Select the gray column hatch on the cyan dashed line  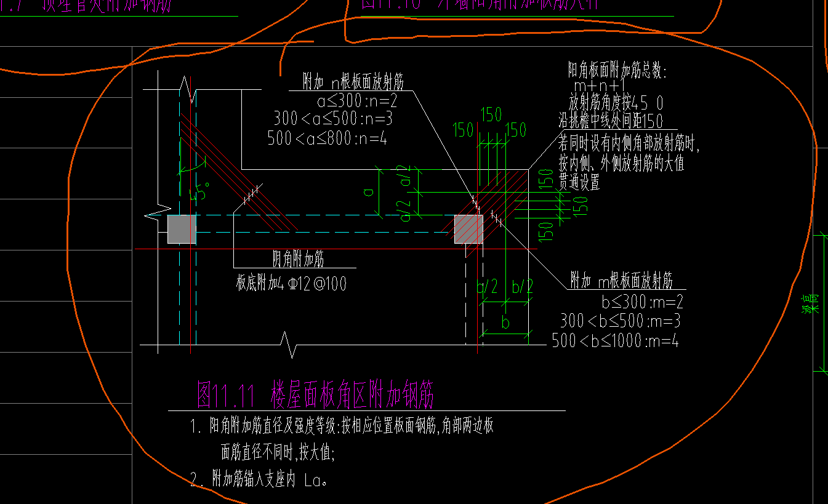(x=182, y=229)
